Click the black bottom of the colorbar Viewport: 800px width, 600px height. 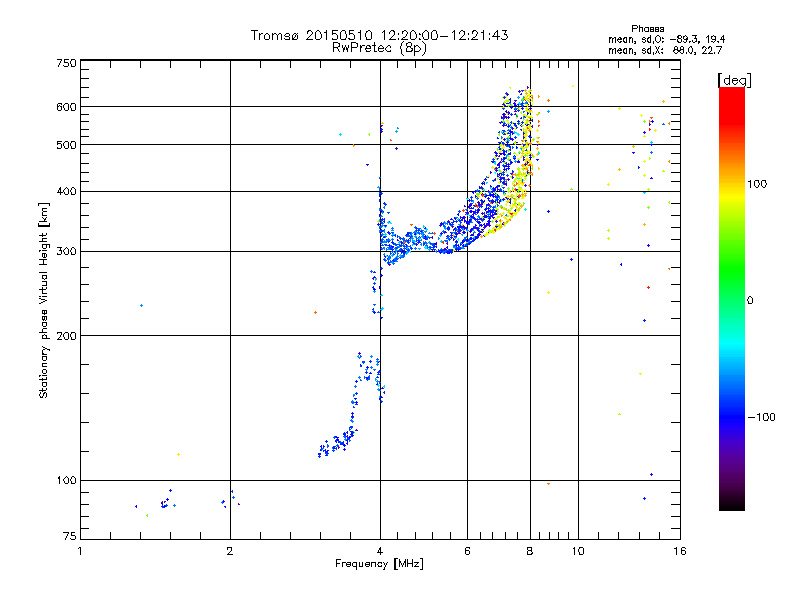click(x=732, y=503)
